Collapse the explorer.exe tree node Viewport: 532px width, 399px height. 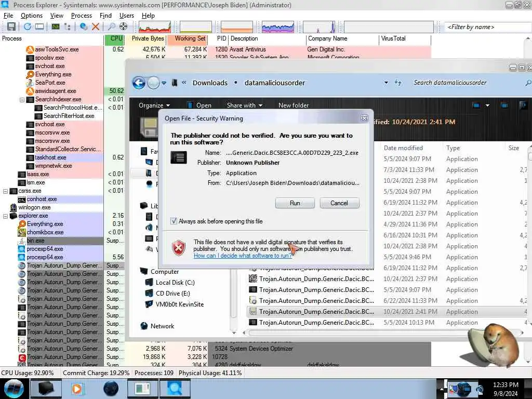coord(5,216)
